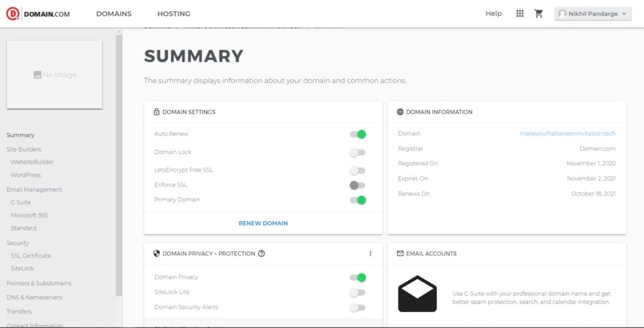
Task: Enable Domain Security Alerts
Action: (x=357, y=307)
